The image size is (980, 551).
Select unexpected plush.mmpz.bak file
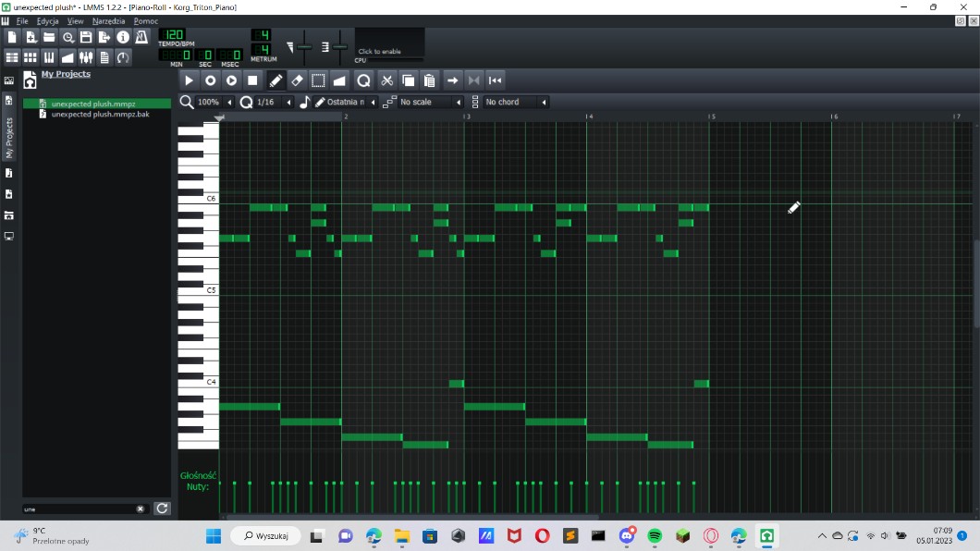pyautogui.click(x=100, y=115)
